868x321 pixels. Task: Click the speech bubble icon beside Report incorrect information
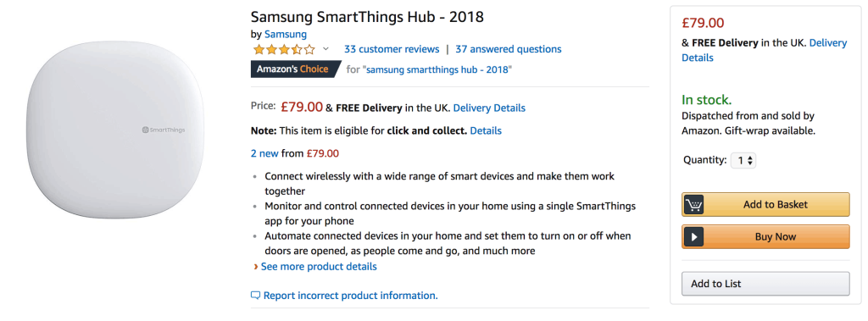point(255,296)
